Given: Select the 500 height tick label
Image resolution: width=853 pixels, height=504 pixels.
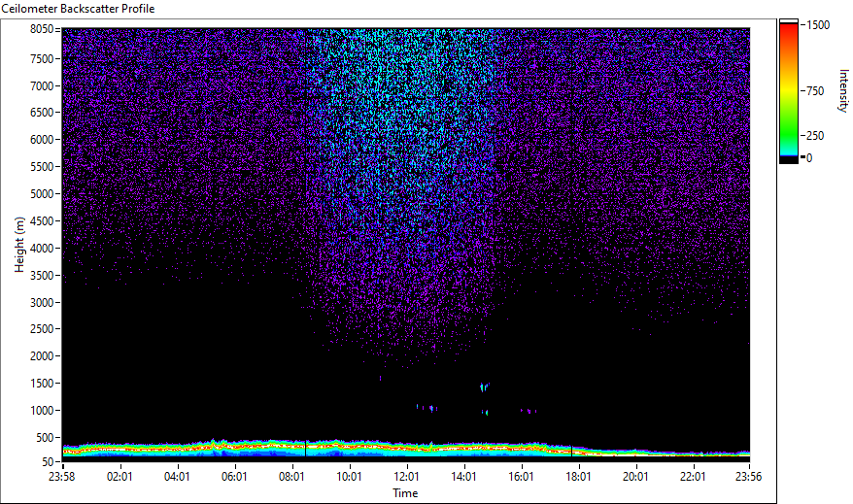Looking at the screenshot, I should (45, 438).
